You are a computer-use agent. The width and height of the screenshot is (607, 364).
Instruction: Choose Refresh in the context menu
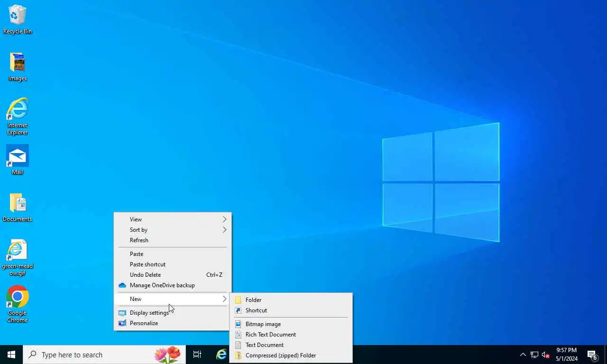pyautogui.click(x=173, y=240)
